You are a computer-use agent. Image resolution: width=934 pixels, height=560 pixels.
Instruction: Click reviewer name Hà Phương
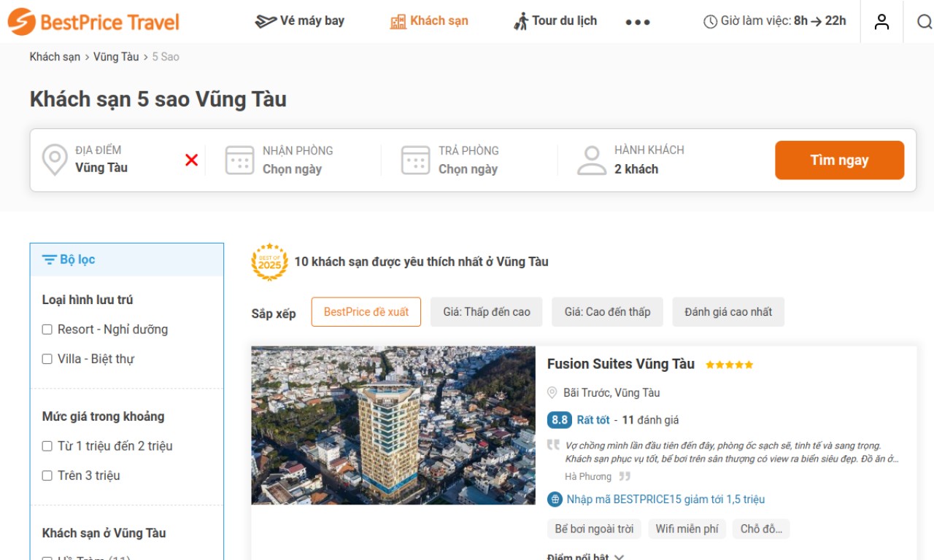tap(588, 477)
